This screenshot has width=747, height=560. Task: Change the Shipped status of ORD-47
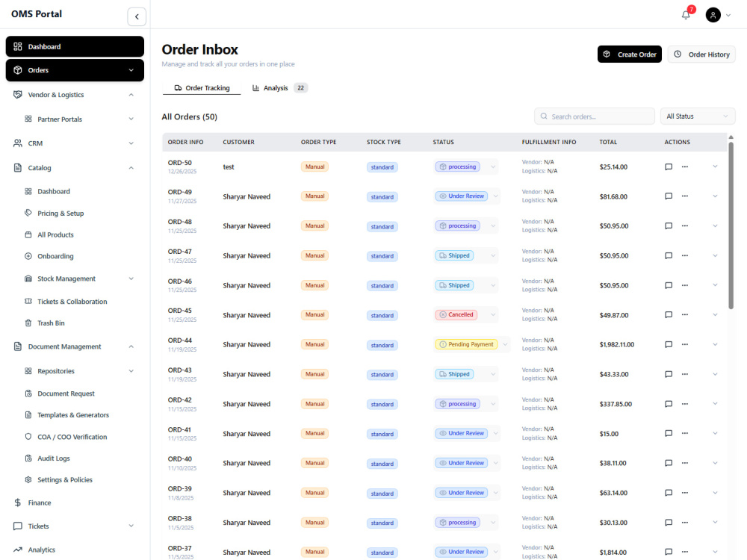(x=466, y=255)
